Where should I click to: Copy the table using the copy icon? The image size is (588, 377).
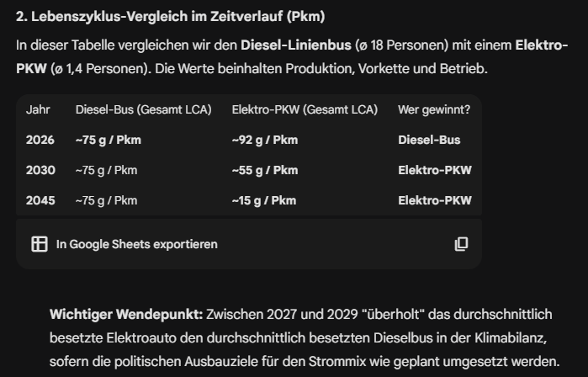pos(461,244)
